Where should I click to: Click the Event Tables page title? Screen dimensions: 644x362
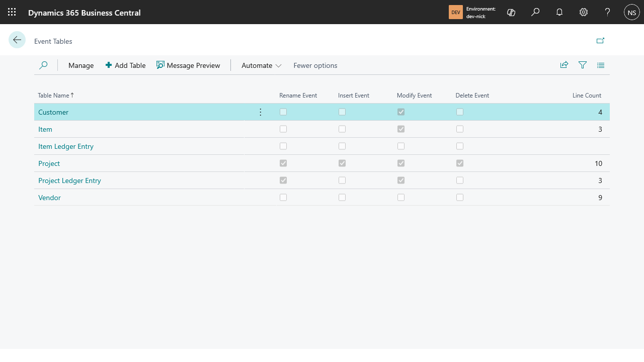click(x=53, y=41)
